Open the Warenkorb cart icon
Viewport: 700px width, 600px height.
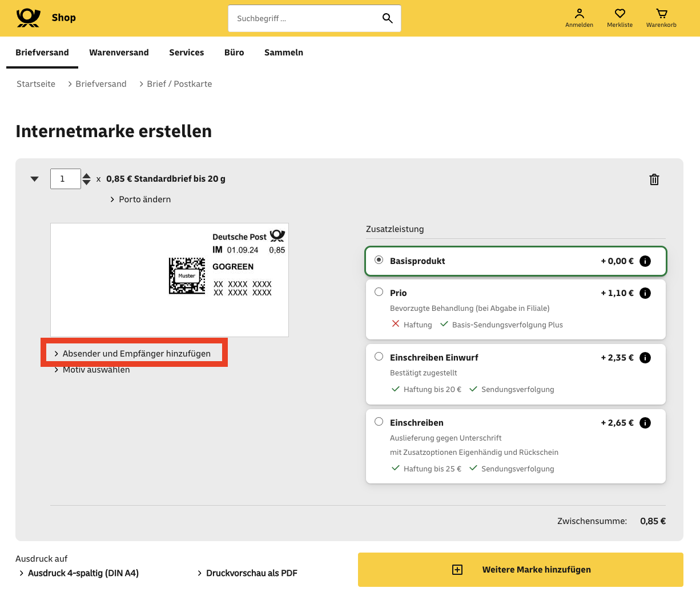661,18
